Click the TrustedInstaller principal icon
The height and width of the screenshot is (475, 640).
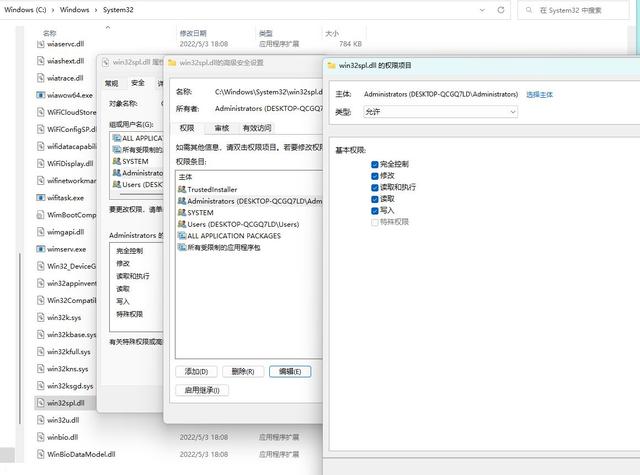[181, 189]
